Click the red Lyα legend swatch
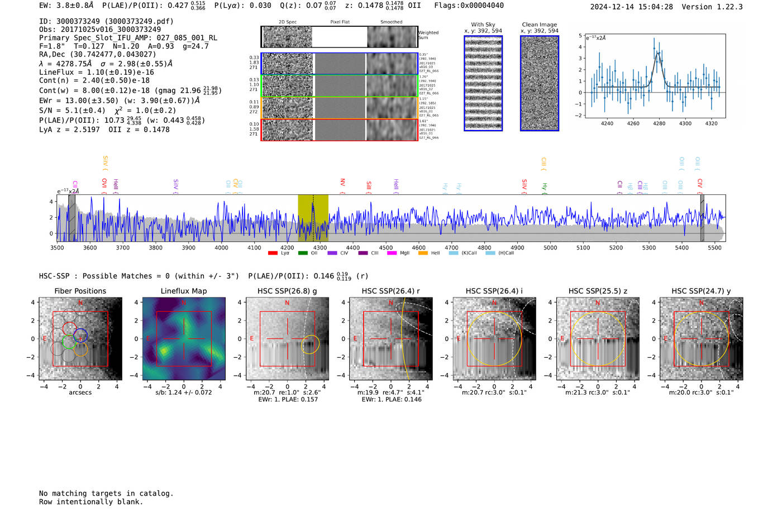Viewport: 782px width, 532px height. 273,253
